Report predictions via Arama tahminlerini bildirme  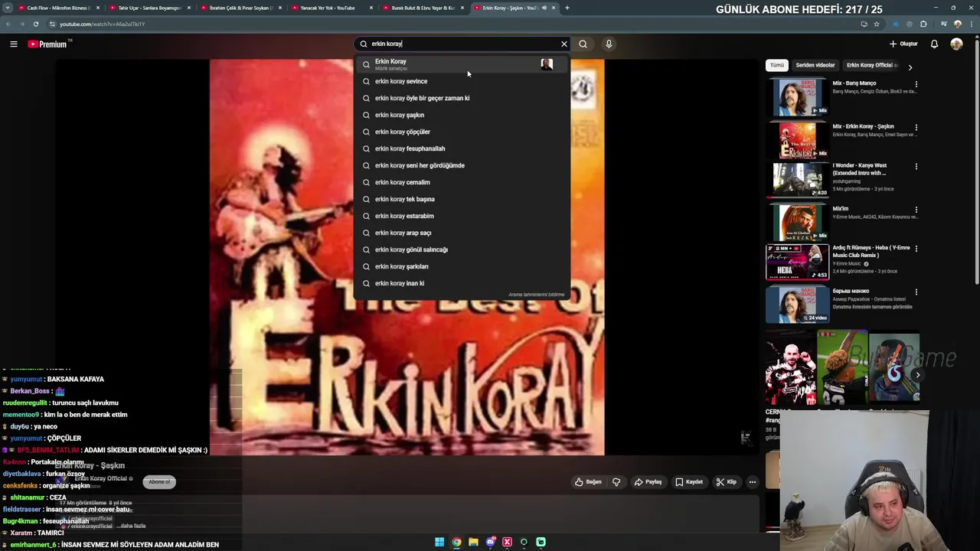pyautogui.click(x=536, y=295)
